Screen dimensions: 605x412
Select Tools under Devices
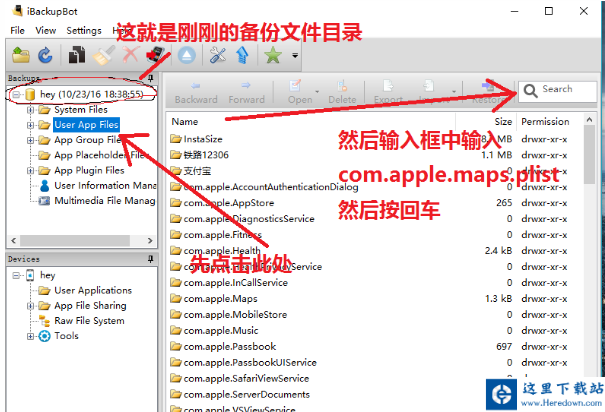tap(66, 336)
